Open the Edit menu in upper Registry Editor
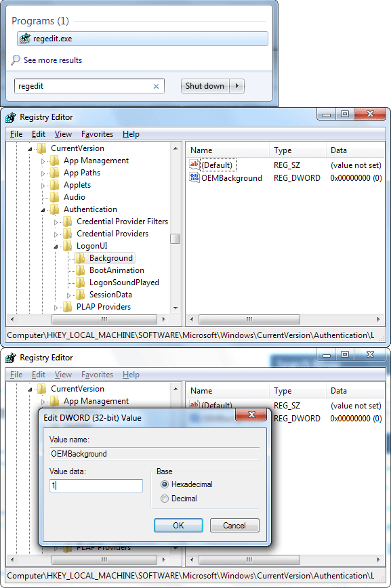The height and width of the screenshot is (588, 391). pyautogui.click(x=38, y=134)
